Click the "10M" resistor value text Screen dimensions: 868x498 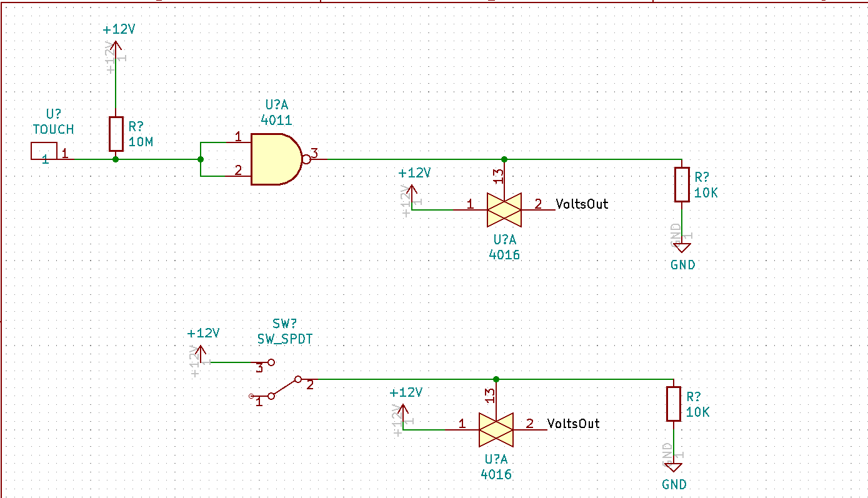(141, 142)
